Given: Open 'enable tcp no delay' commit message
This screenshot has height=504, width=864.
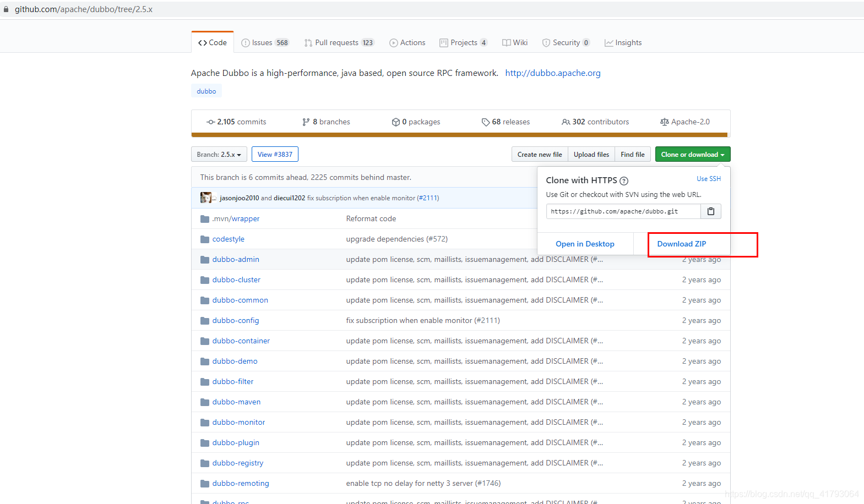Looking at the screenshot, I should click(x=423, y=483).
